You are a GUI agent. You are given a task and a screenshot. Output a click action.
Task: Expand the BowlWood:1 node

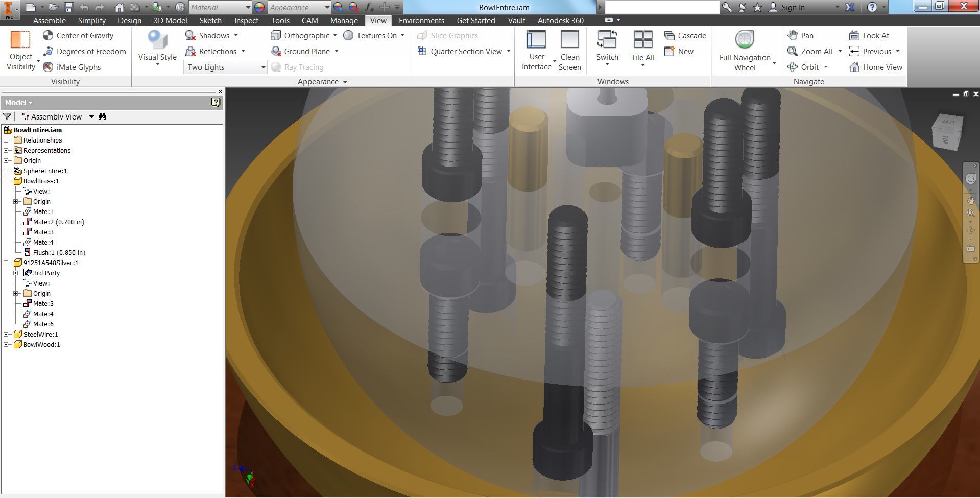6,344
